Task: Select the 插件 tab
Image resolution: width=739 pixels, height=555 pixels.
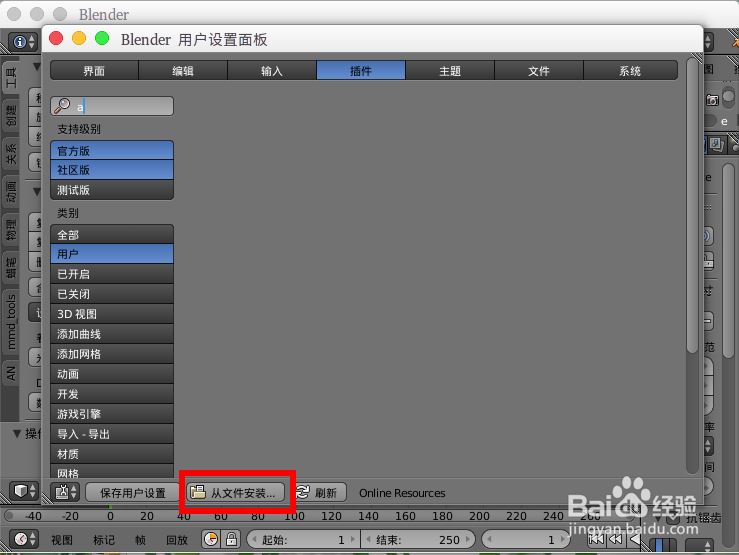Action: (x=361, y=71)
